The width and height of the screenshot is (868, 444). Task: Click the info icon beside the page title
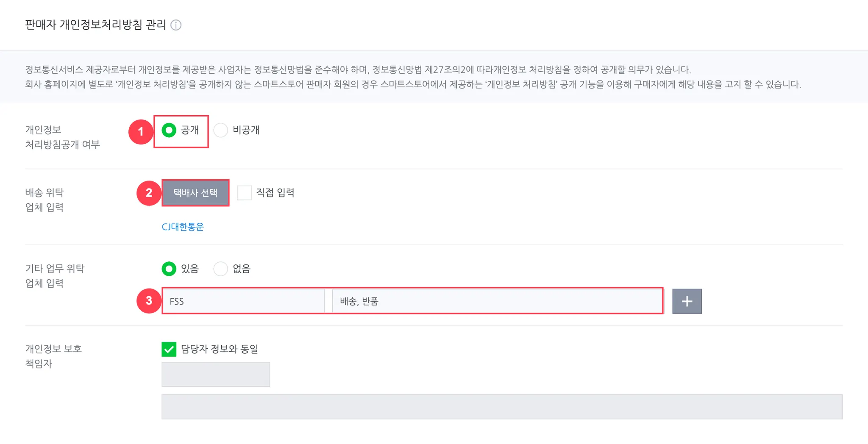coord(176,25)
